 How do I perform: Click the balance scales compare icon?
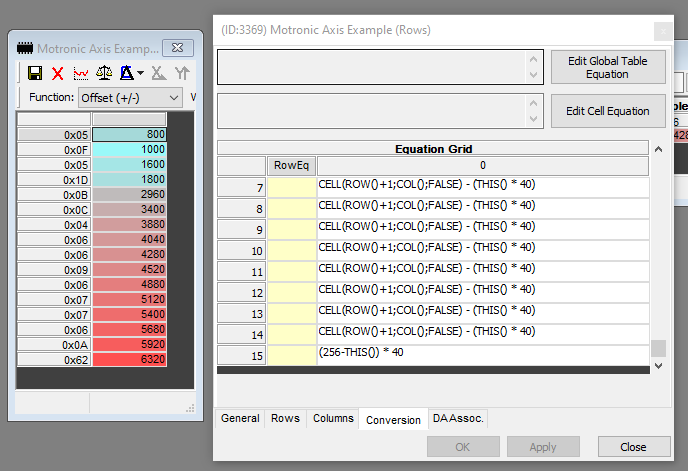tap(104, 73)
